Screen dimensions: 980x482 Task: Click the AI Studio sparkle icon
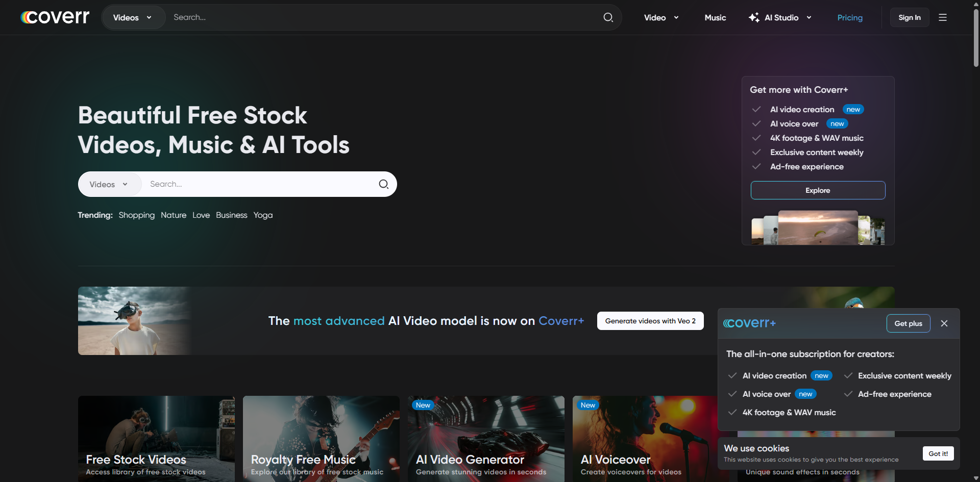[x=754, y=17]
